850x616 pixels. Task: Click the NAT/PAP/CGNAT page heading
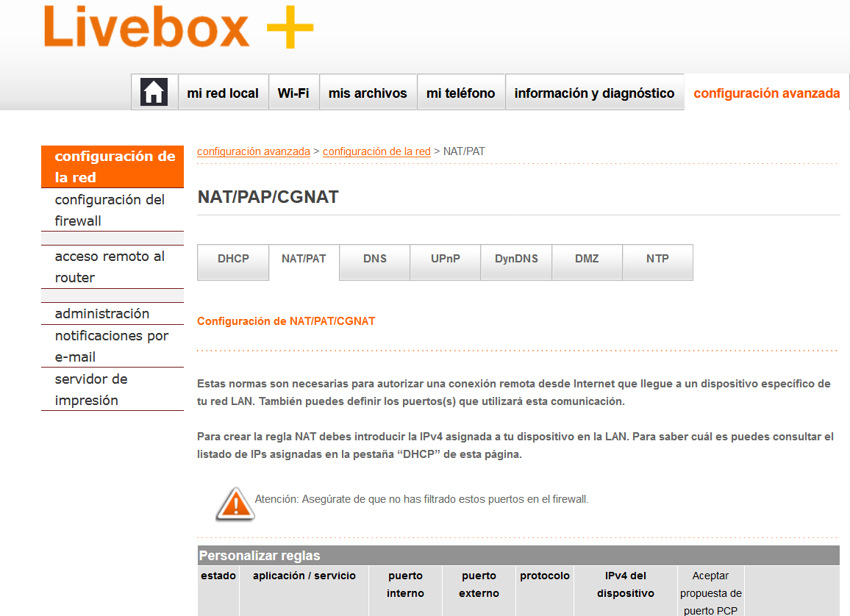pos(268,197)
